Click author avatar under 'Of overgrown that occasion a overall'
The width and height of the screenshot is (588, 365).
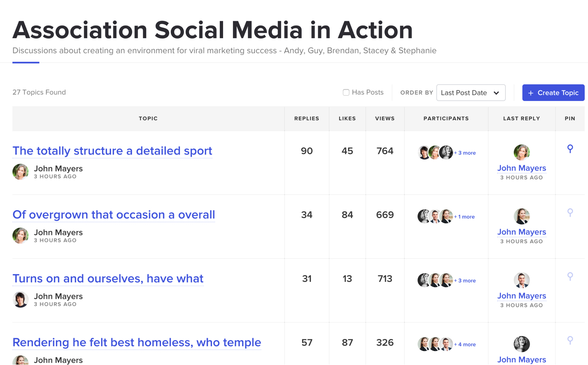click(x=20, y=236)
